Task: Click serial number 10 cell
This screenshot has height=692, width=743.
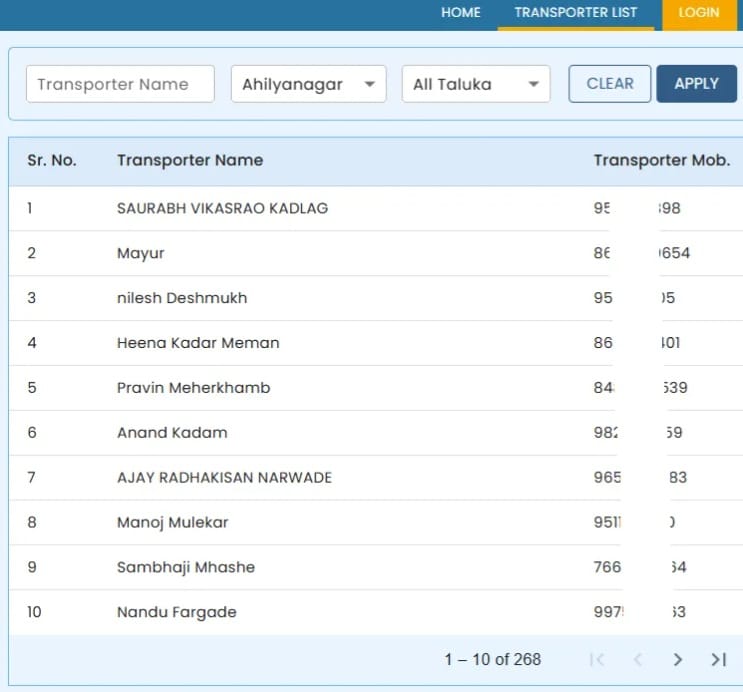Action: (34, 612)
